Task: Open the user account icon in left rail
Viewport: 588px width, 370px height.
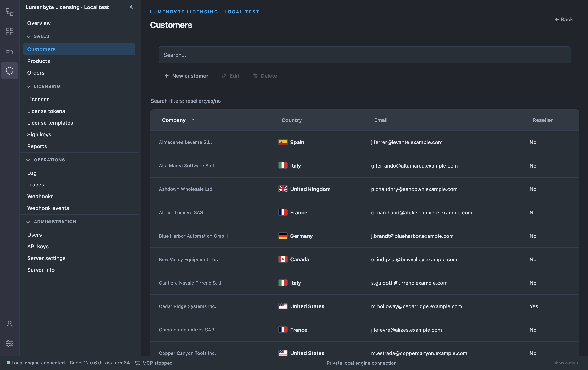Action: (10, 324)
